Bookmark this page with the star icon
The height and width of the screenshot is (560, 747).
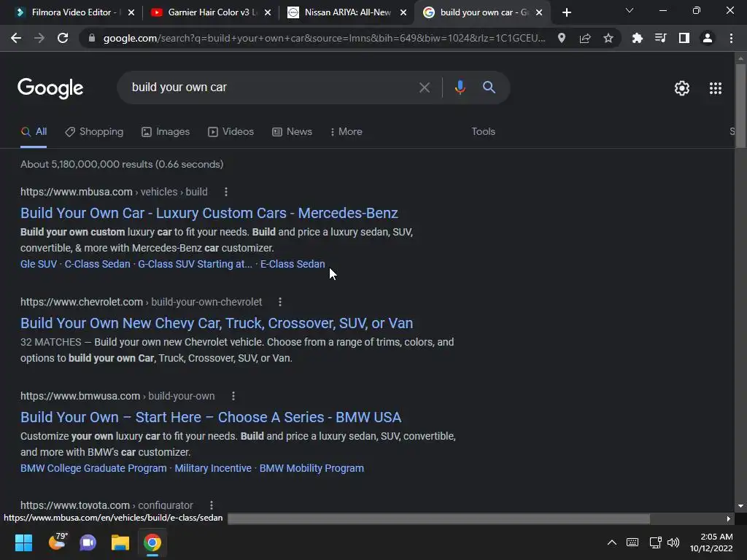[608, 38]
